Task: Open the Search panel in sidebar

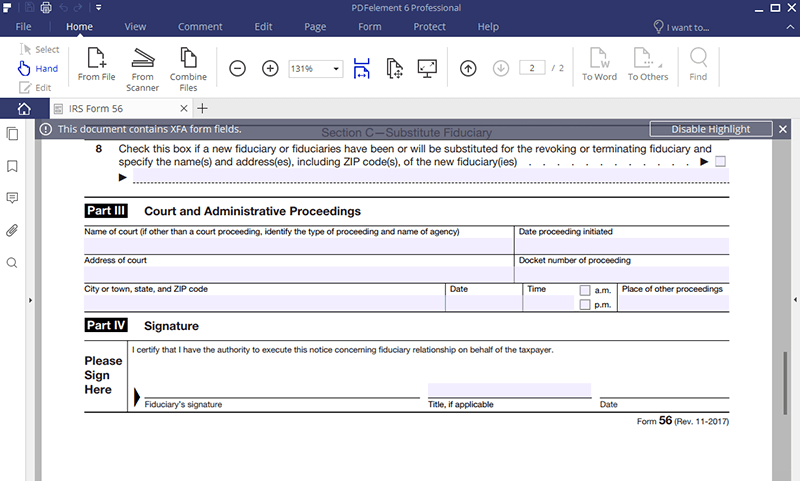Action: tap(12, 263)
